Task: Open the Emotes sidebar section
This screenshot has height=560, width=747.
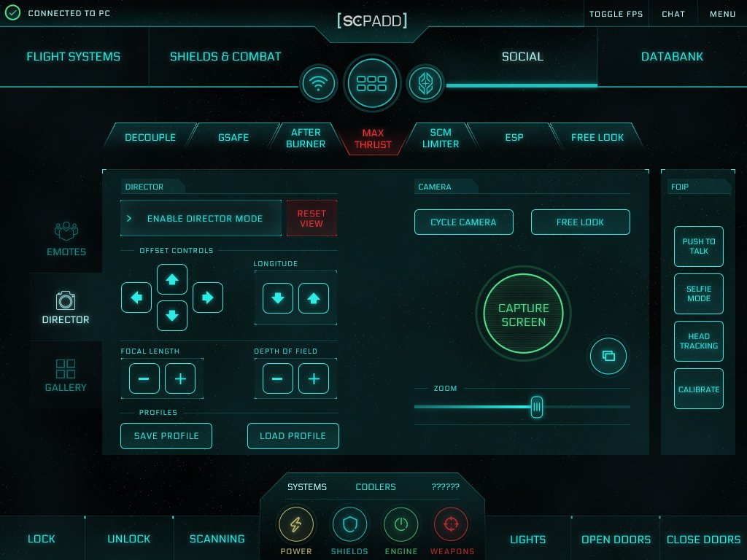Action: (66, 239)
